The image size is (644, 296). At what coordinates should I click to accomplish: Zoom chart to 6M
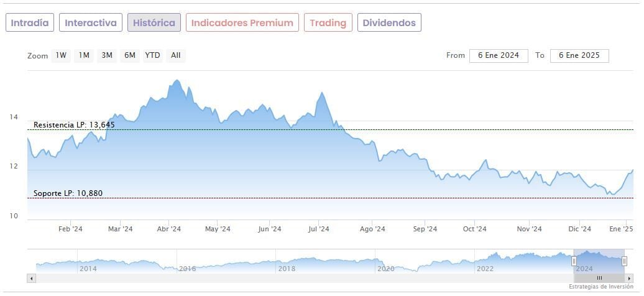(x=129, y=55)
